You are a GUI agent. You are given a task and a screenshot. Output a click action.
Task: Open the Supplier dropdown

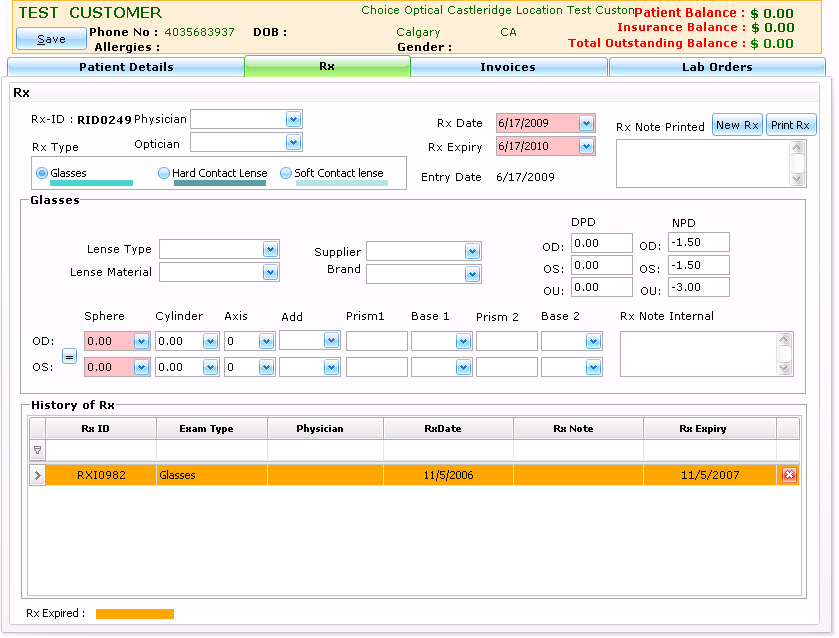(472, 251)
